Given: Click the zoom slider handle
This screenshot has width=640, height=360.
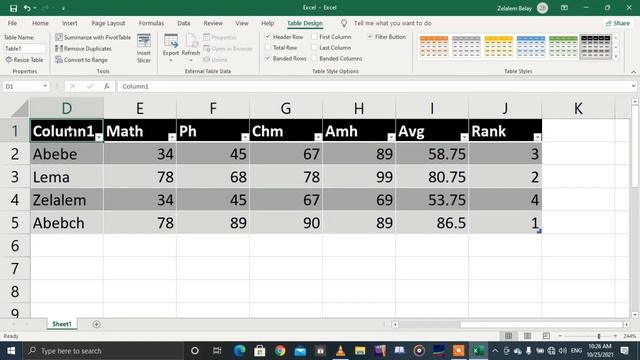Looking at the screenshot, I should click(599, 336).
